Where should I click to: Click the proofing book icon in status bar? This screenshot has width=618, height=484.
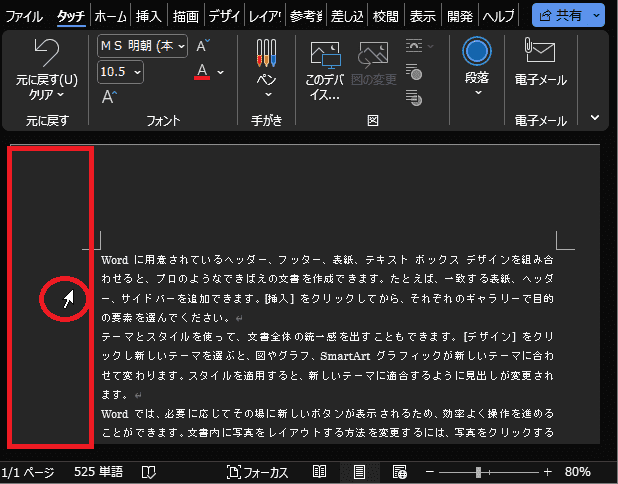(x=149, y=472)
